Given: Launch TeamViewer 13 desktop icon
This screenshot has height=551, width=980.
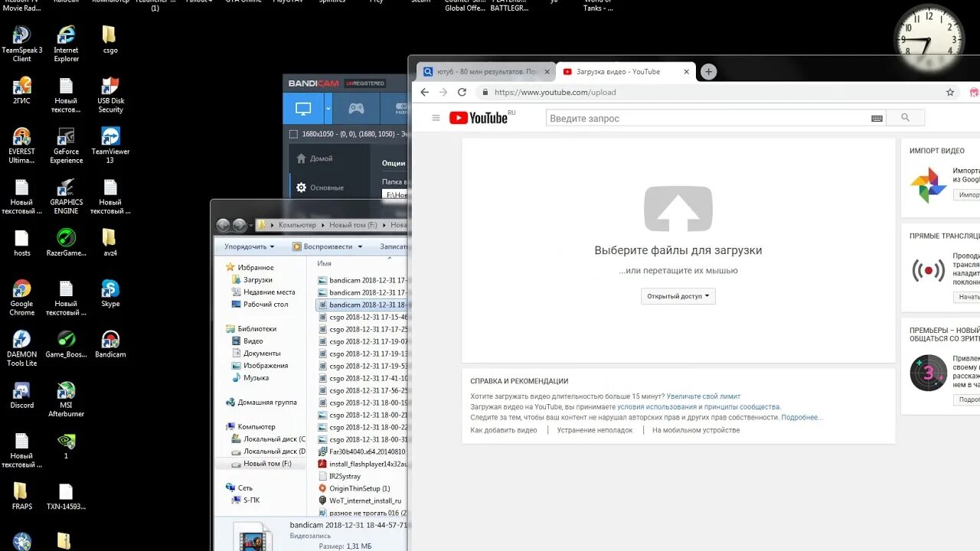Looking at the screenshot, I should tap(110, 145).
